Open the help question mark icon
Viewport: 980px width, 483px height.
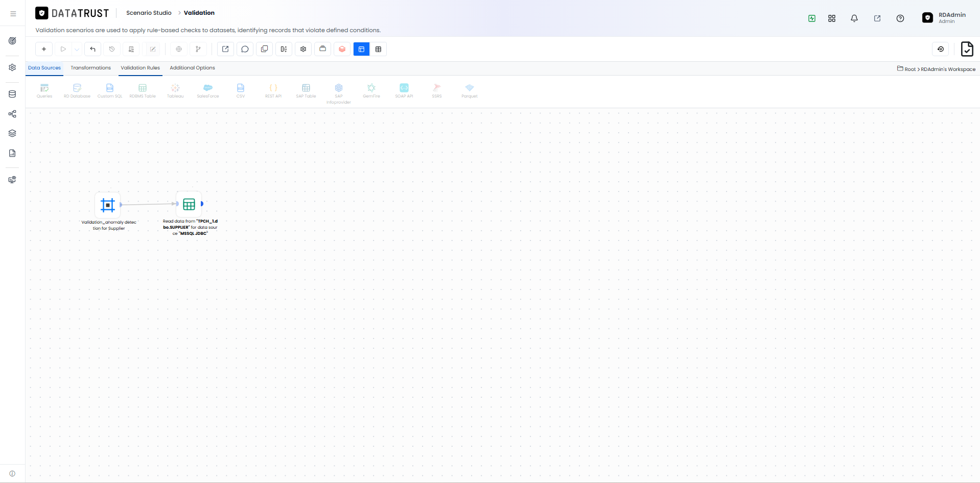[x=900, y=18]
